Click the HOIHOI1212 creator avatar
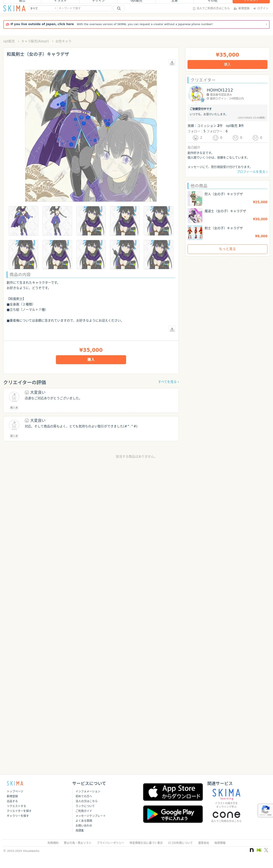Image resolution: width=273 pixels, height=868 pixels. click(196, 94)
